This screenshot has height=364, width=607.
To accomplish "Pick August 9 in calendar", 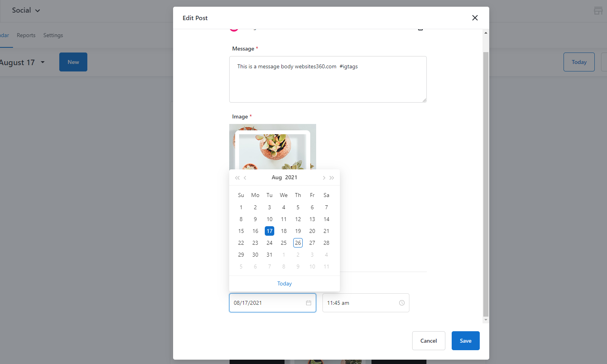I will coord(255,219).
